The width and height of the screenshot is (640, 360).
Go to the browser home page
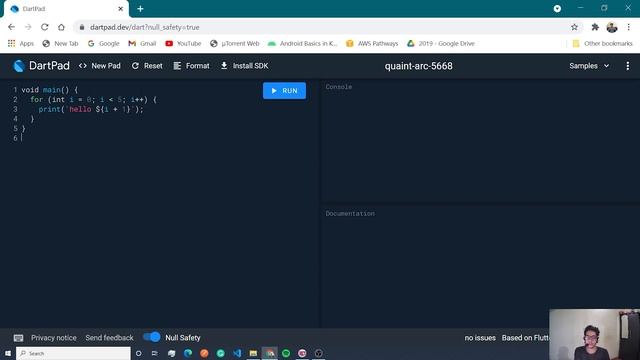pyautogui.click(x=61, y=27)
